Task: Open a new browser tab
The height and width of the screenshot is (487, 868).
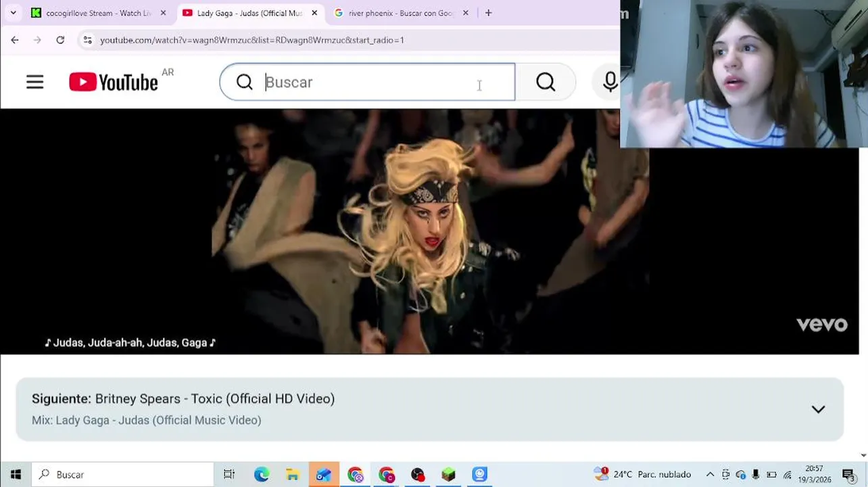Action: [x=488, y=13]
